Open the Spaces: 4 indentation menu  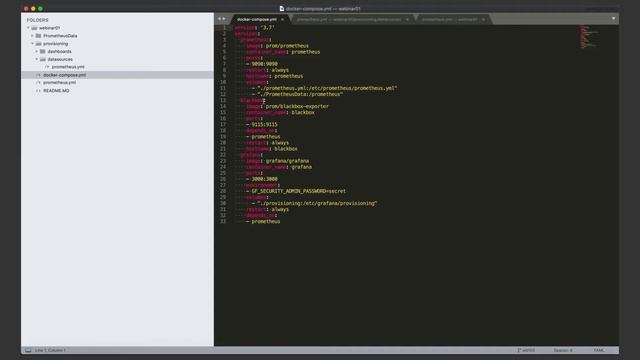(x=563, y=350)
